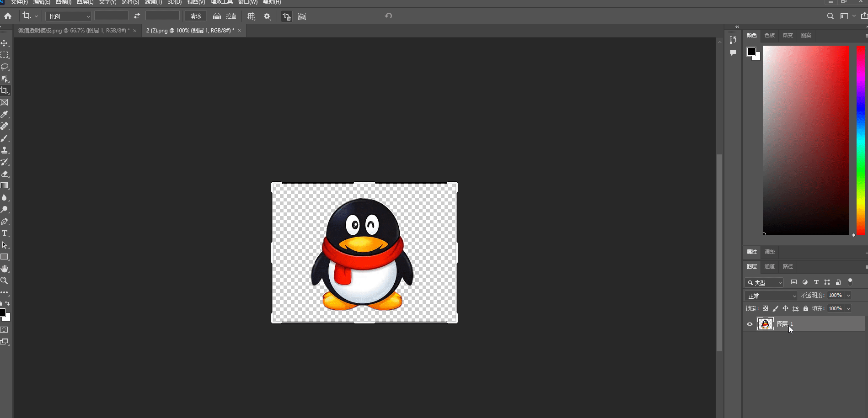The height and width of the screenshot is (418, 868).
Task: Pick the Hand tool
Action: pos(5,269)
